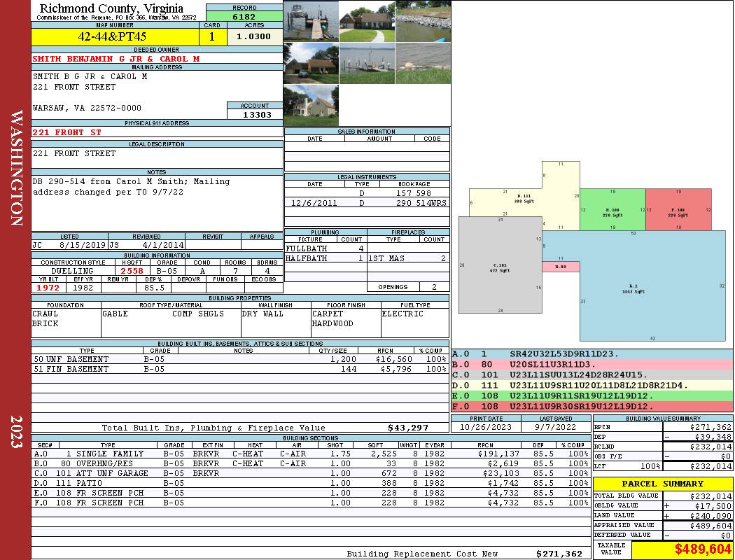Click the account number 13303 field
The width and height of the screenshot is (735, 560).
pyautogui.click(x=255, y=114)
